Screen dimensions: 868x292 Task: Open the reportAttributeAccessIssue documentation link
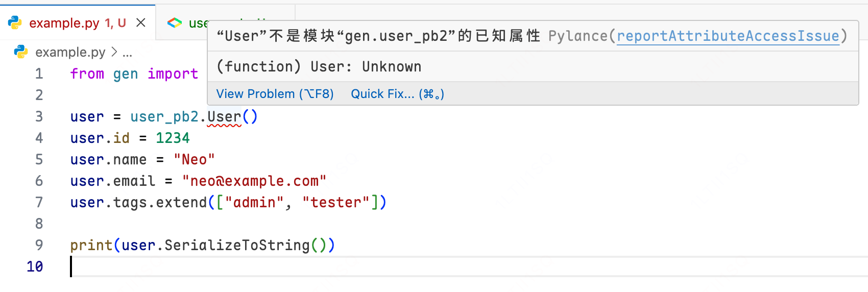(x=728, y=36)
